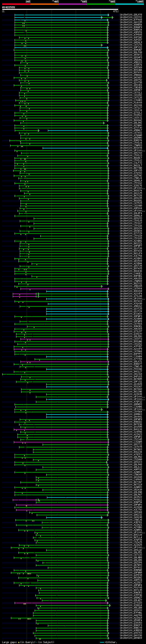Click the UniRef100_Q10T25 label
The image size is (146, 644).
[131, 309]
